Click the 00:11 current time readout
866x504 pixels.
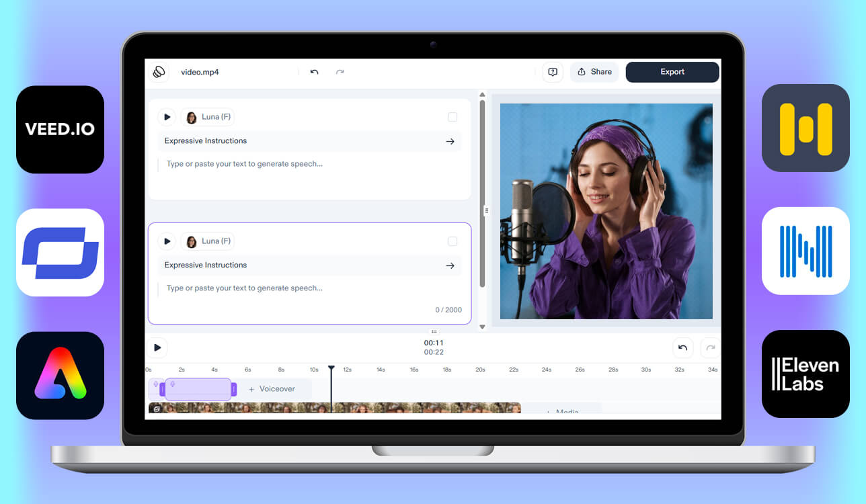pos(434,343)
